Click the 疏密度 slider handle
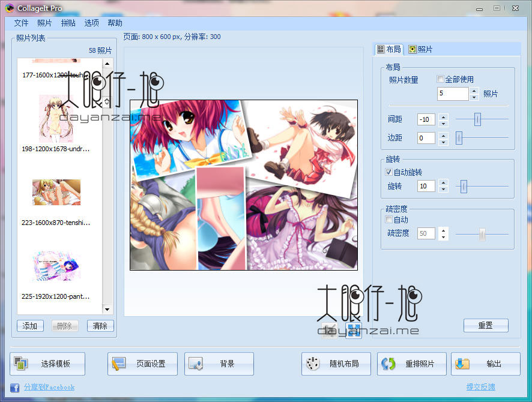 tap(482, 234)
